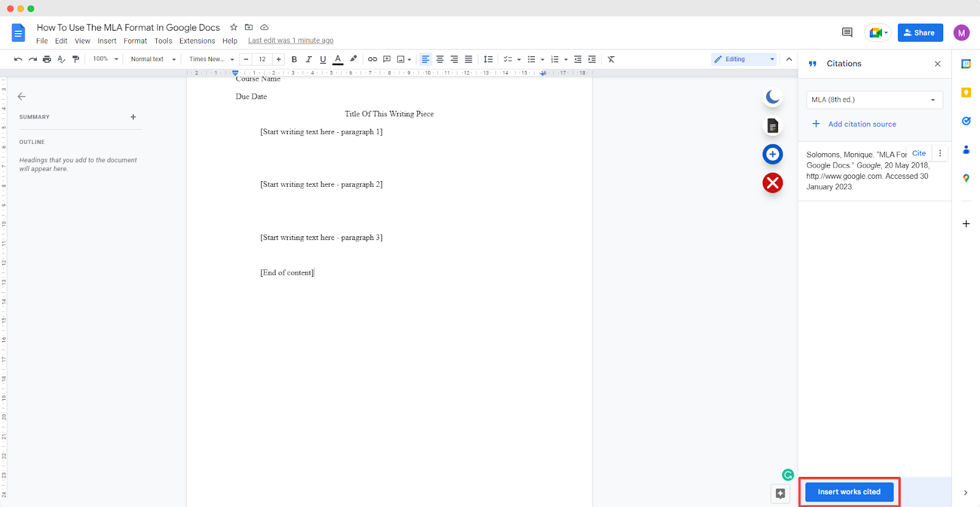
Task: Open Google Calendar side panel
Action: (966, 64)
